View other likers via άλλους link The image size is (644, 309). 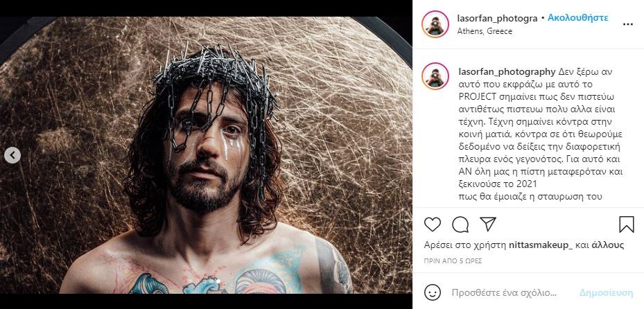pos(607,245)
